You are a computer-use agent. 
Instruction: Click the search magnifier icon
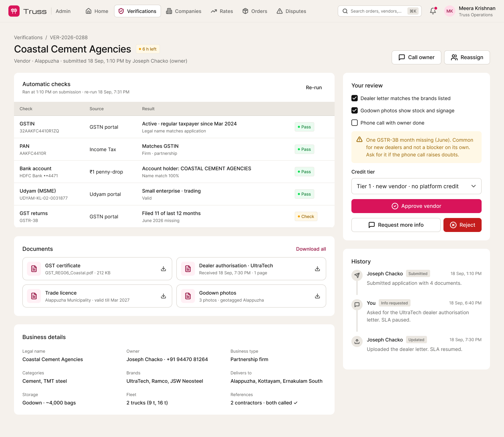point(345,11)
